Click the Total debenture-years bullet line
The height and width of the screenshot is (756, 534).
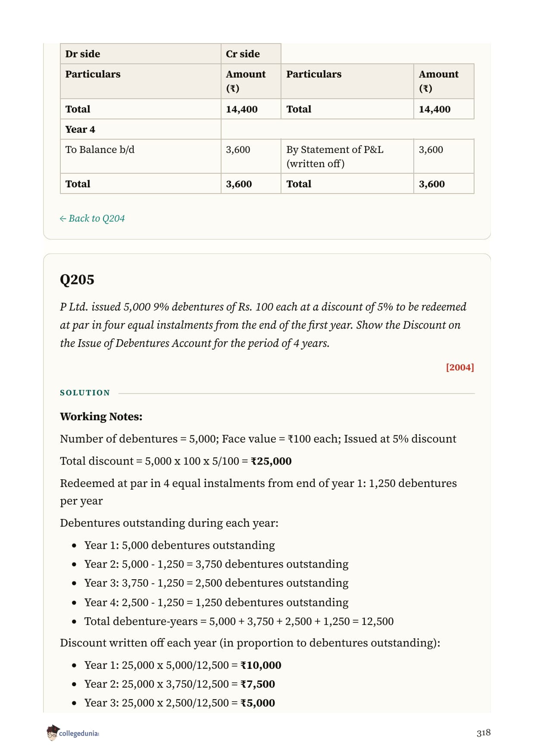click(239, 621)
